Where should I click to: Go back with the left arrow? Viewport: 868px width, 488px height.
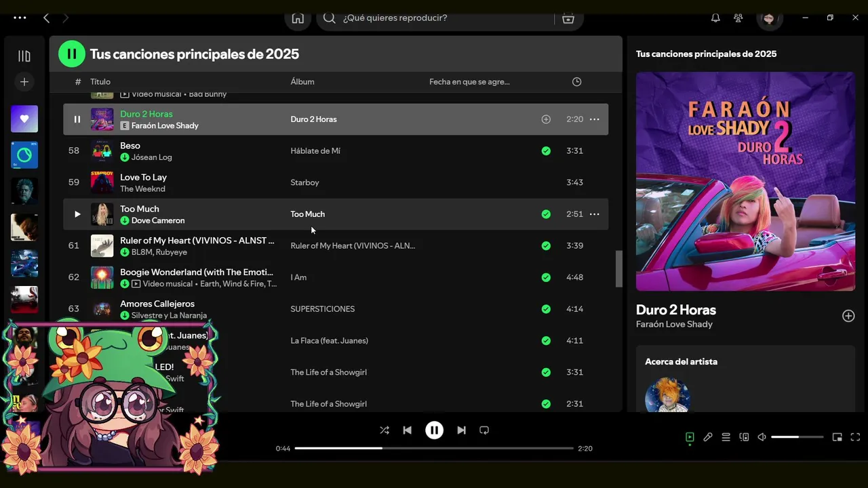pos(46,18)
